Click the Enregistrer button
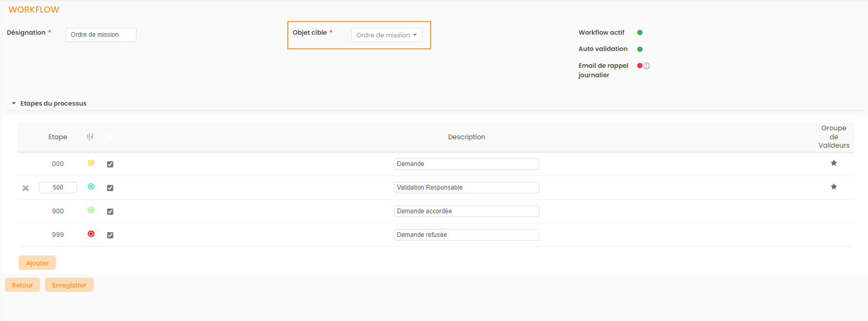Image resolution: width=868 pixels, height=321 pixels. tap(69, 285)
